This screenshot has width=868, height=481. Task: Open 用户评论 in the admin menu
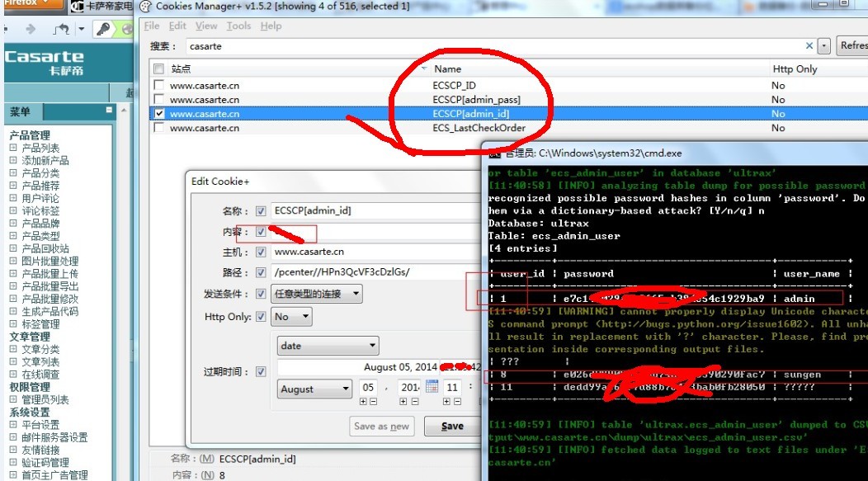(x=40, y=198)
